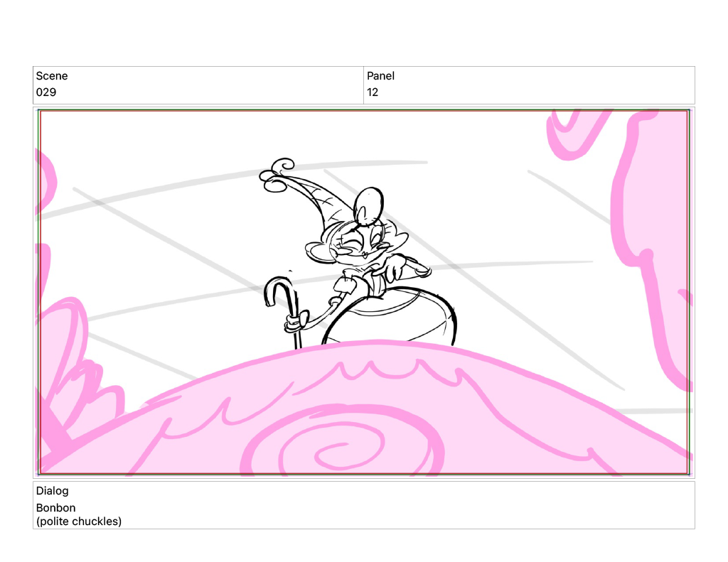Click the Dialog section label
The height and width of the screenshot is (562, 728).
tap(53, 491)
